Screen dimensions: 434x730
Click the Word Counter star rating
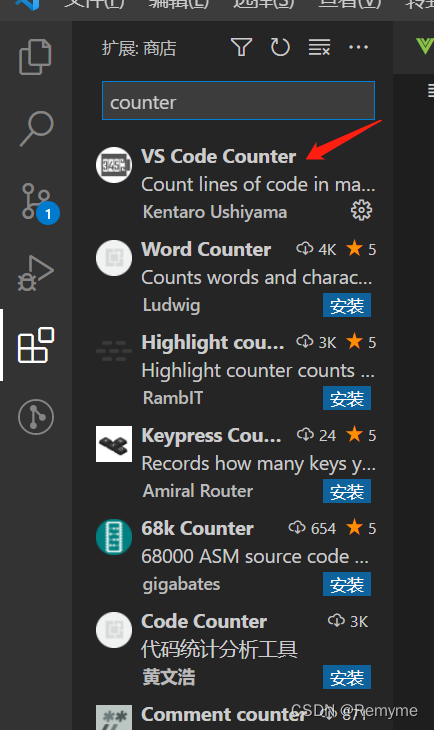pyautogui.click(x=361, y=250)
